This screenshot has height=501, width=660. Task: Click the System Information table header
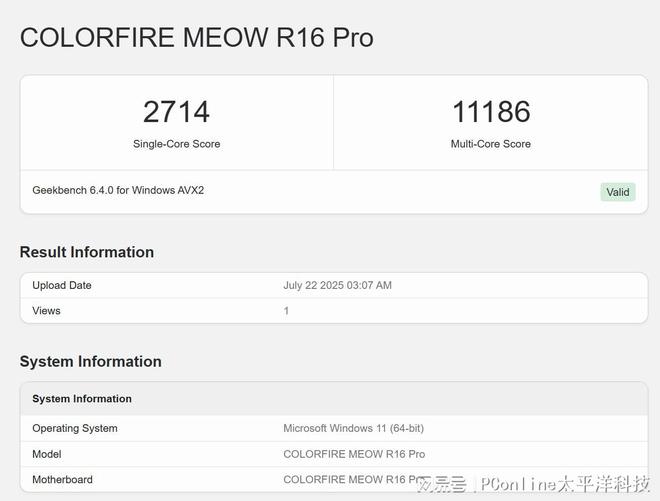82,399
